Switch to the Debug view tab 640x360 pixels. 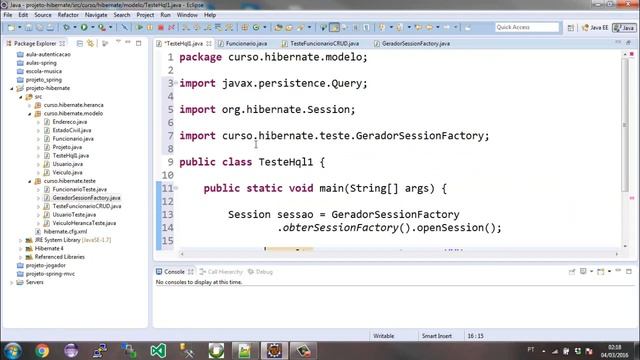click(260, 272)
